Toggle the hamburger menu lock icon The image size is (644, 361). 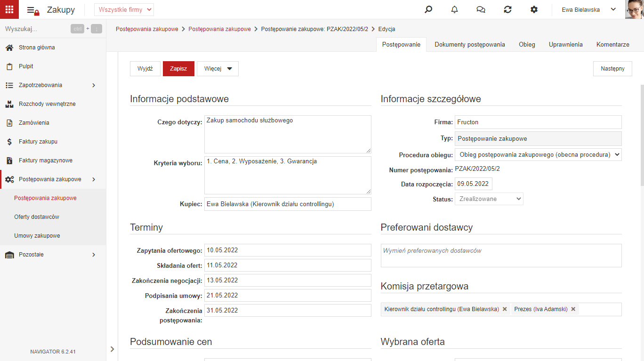[x=32, y=10]
